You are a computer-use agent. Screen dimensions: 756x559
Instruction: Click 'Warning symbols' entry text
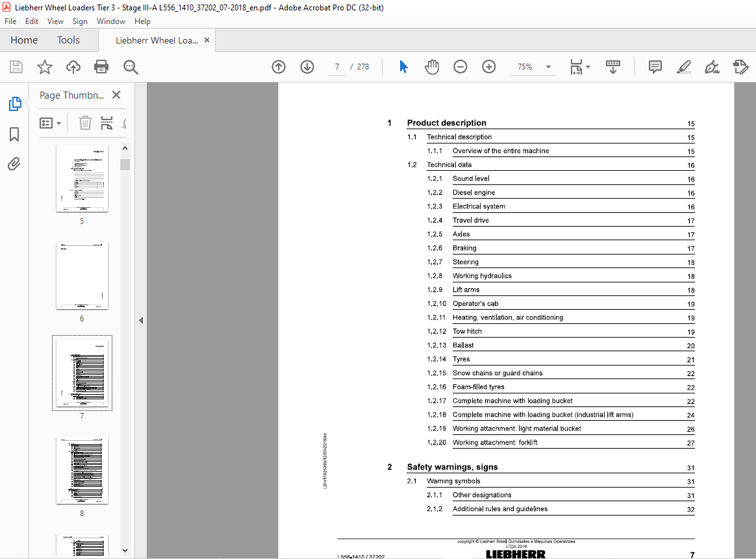click(453, 481)
